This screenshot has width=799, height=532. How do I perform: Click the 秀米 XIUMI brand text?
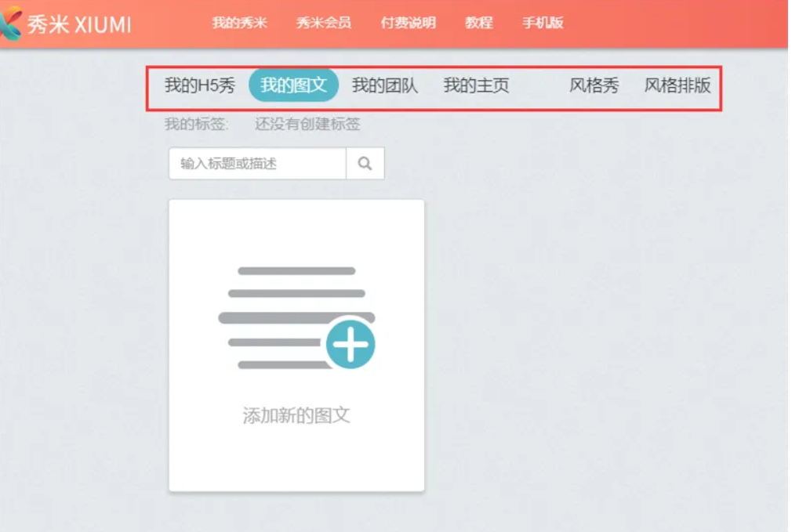(x=79, y=24)
